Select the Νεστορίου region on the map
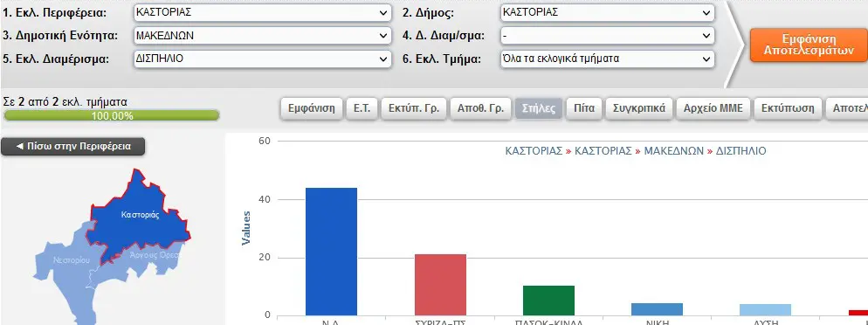 tap(71, 260)
